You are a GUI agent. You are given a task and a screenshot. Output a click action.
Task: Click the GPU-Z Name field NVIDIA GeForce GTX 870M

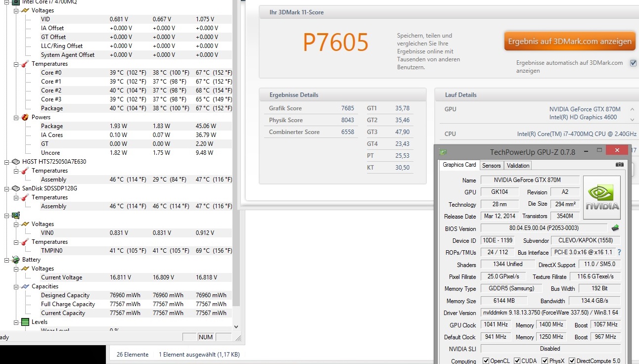point(530,180)
